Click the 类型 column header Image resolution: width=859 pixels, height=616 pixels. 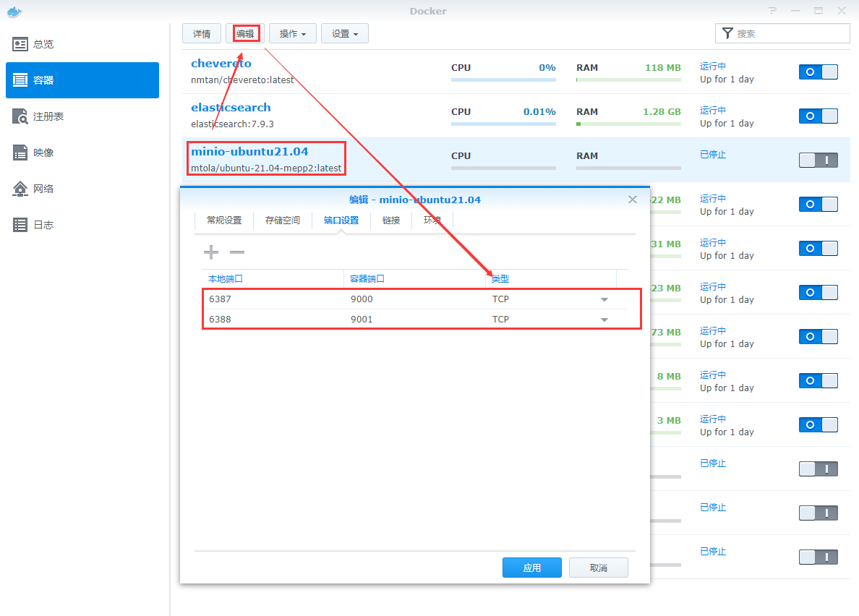pyautogui.click(x=551, y=278)
